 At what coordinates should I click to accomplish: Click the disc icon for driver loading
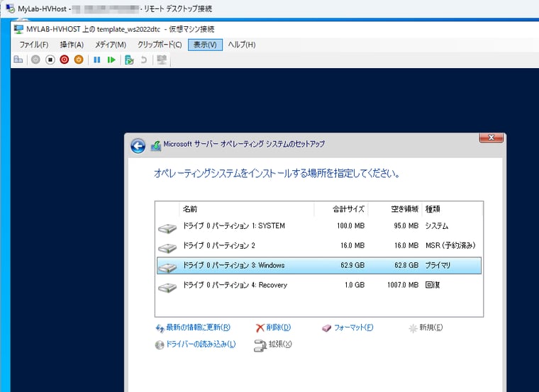(160, 345)
